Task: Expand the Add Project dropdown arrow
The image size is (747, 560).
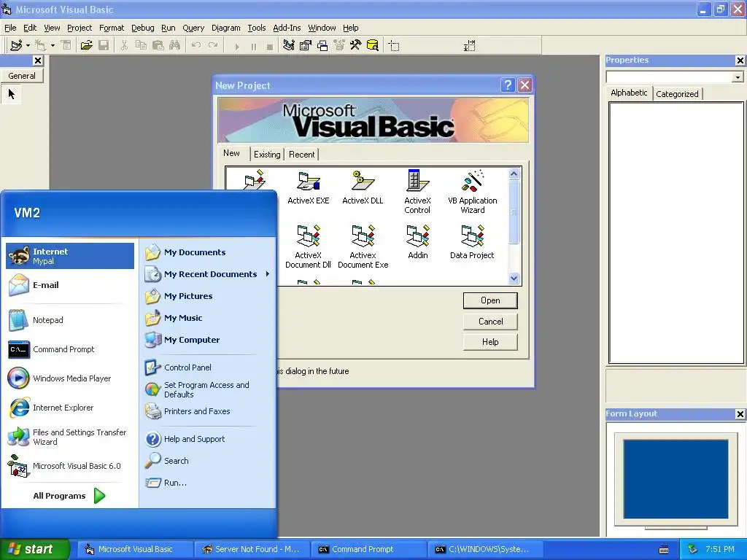Action: [x=28, y=45]
